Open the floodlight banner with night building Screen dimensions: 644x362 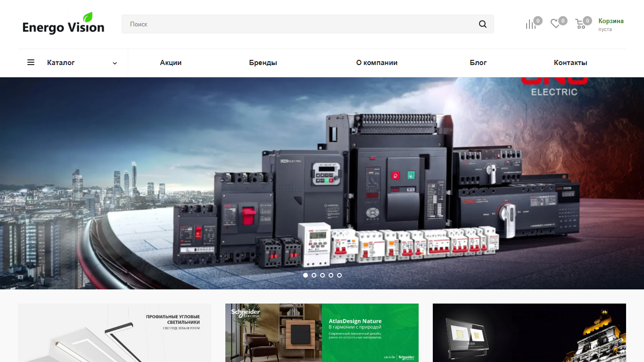click(529, 333)
